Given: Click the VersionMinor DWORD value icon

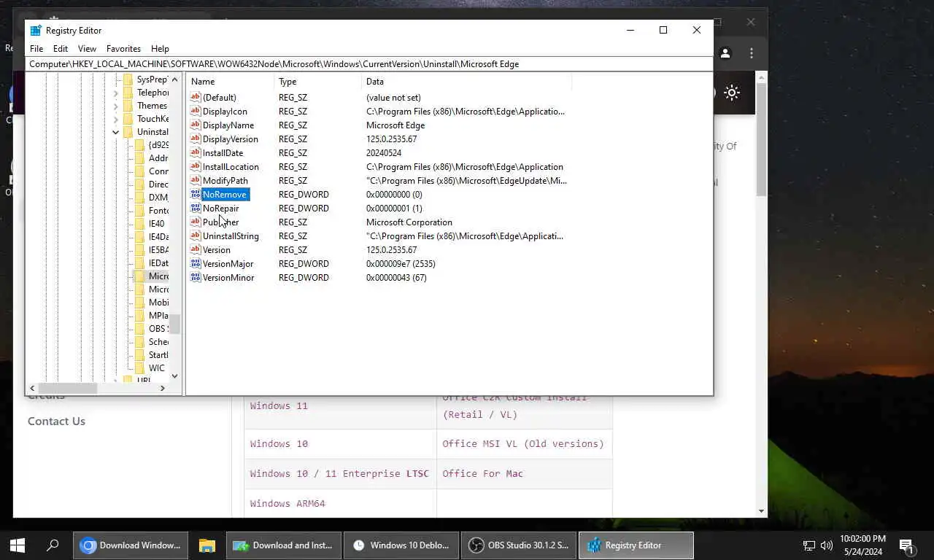Looking at the screenshot, I should pyautogui.click(x=195, y=277).
